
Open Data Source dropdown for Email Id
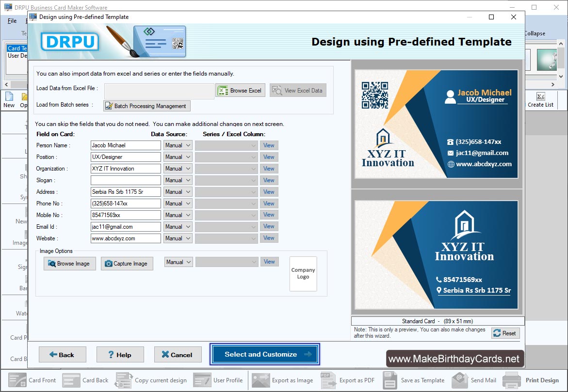click(x=178, y=227)
